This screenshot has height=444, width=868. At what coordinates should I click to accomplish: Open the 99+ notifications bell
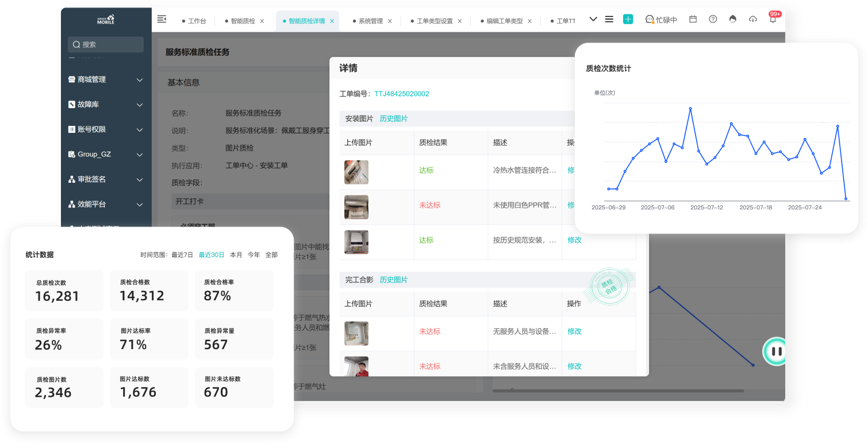click(x=773, y=19)
